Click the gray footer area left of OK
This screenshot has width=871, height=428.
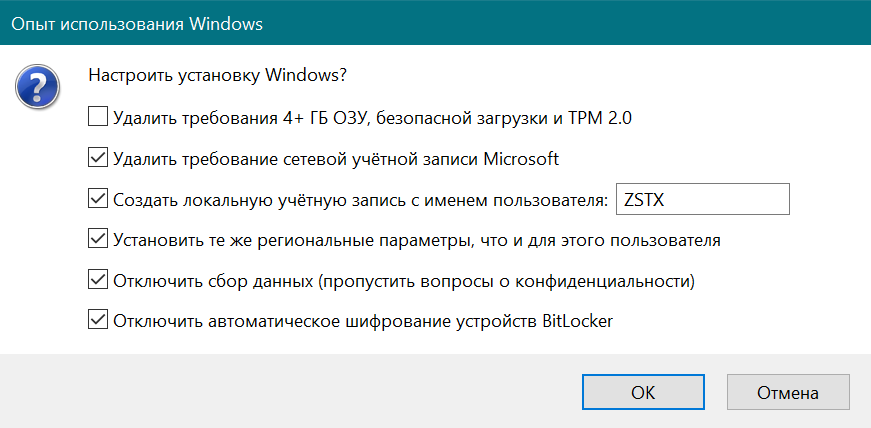[x=290, y=392]
